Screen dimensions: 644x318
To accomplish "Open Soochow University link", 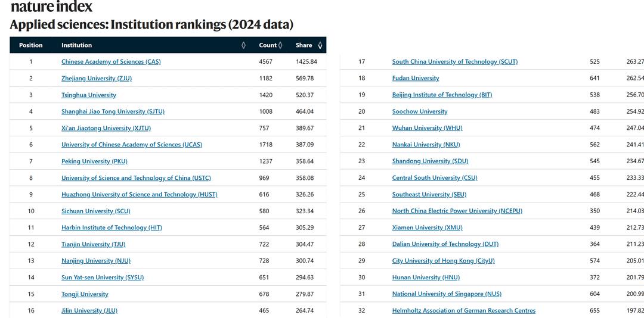I will 420,111.
